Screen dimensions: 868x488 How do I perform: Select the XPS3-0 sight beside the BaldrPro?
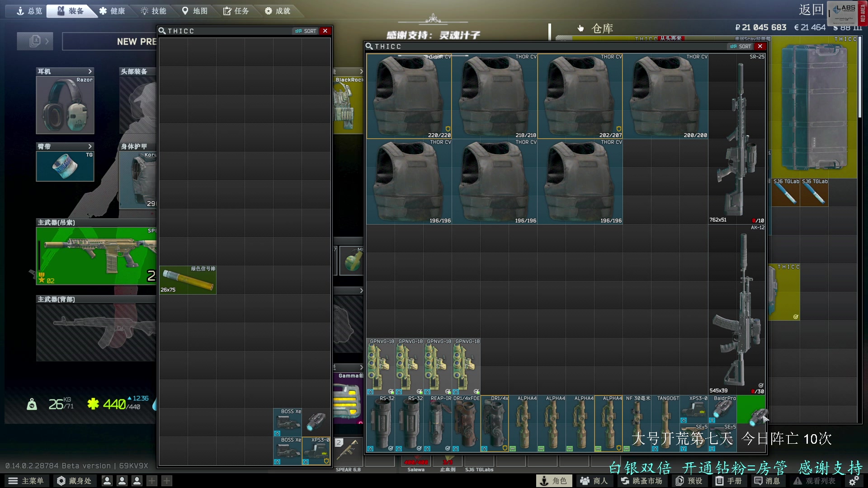(694, 409)
